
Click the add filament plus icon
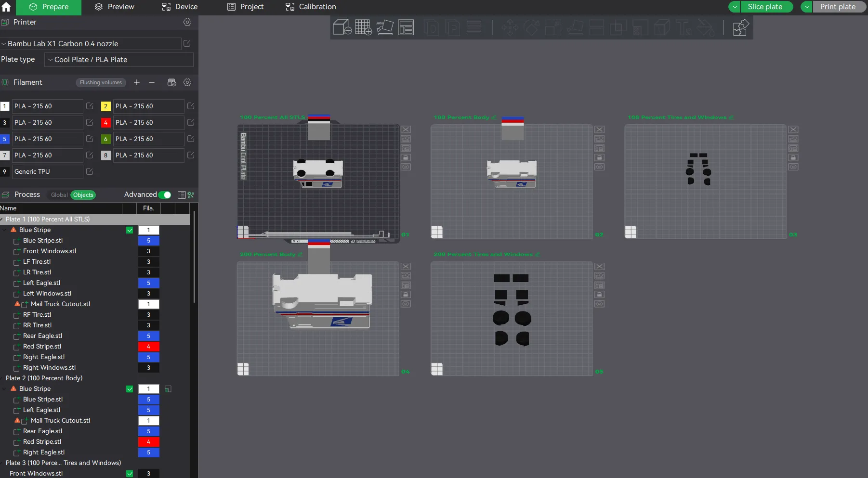click(x=137, y=82)
